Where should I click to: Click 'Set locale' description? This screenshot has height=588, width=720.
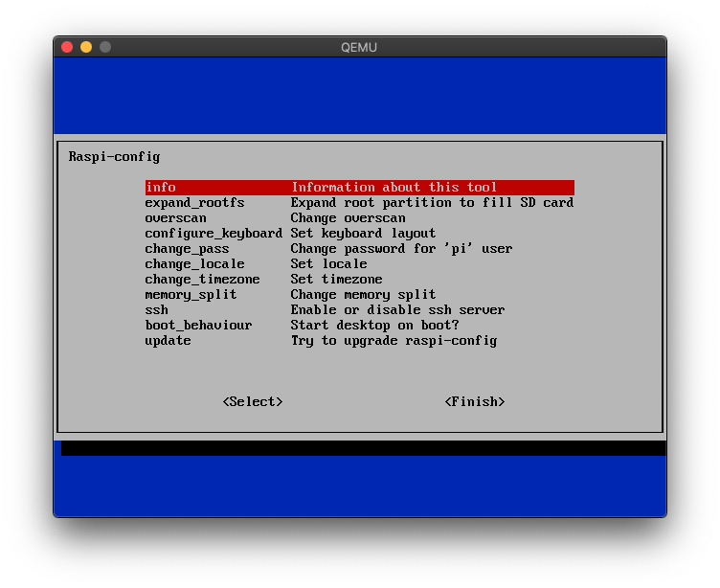click(x=328, y=264)
